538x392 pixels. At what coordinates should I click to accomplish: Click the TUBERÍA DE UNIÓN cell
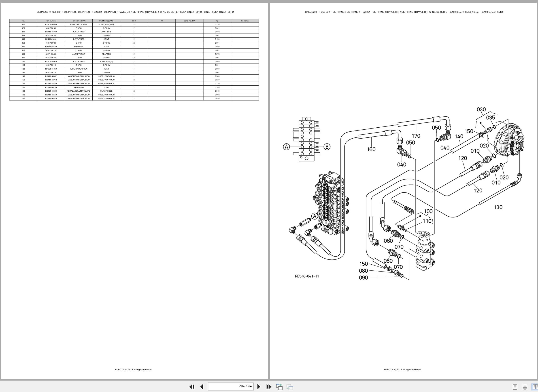(79, 69)
